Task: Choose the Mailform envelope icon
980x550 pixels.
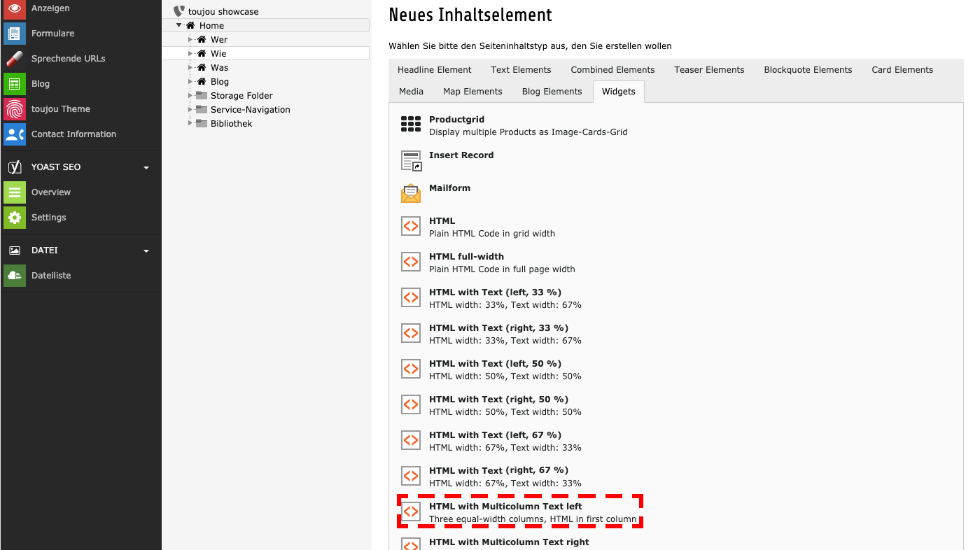Action: pos(411,193)
